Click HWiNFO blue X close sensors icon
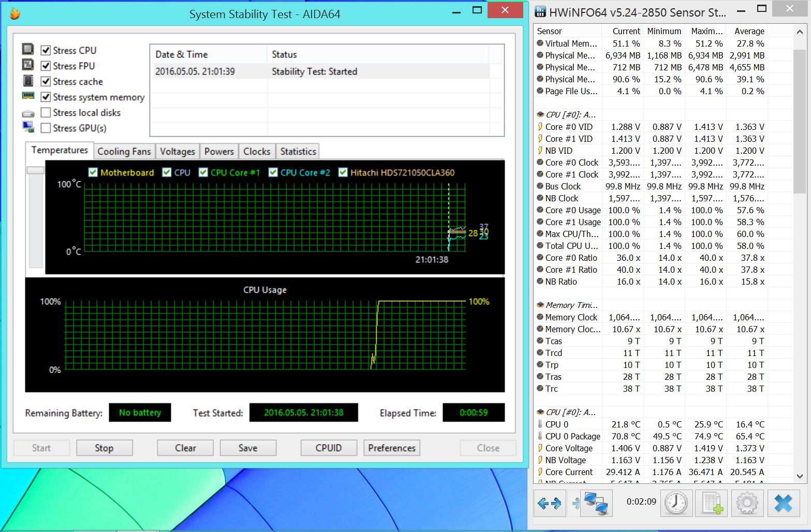The width and height of the screenshot is (811, 532). (784, 503)
